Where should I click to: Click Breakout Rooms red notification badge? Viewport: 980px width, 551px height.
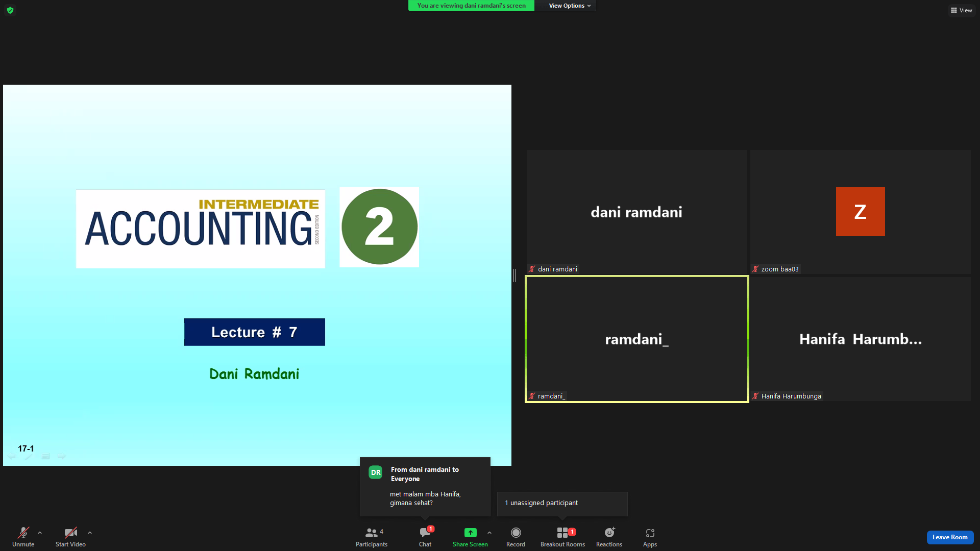point(572,532)
